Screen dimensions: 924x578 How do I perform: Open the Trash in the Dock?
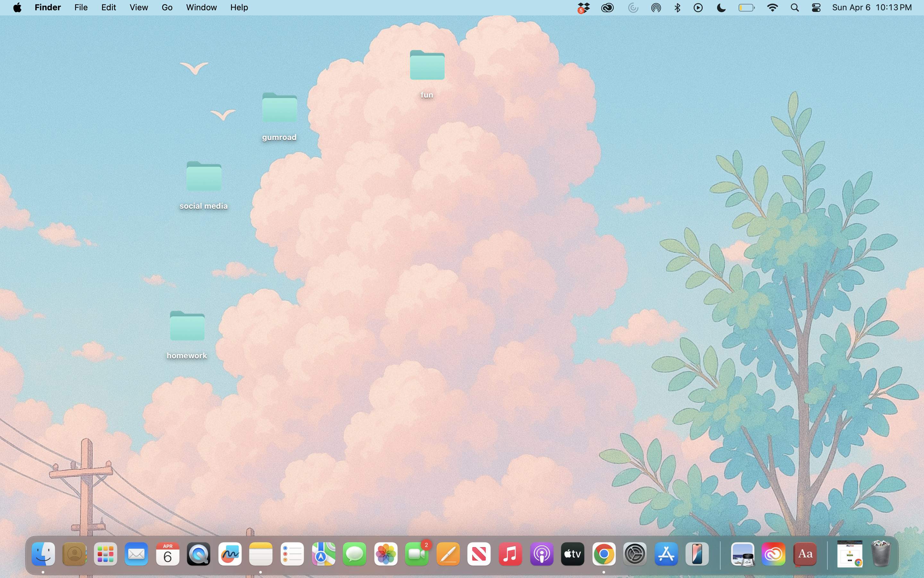[881, 554]
